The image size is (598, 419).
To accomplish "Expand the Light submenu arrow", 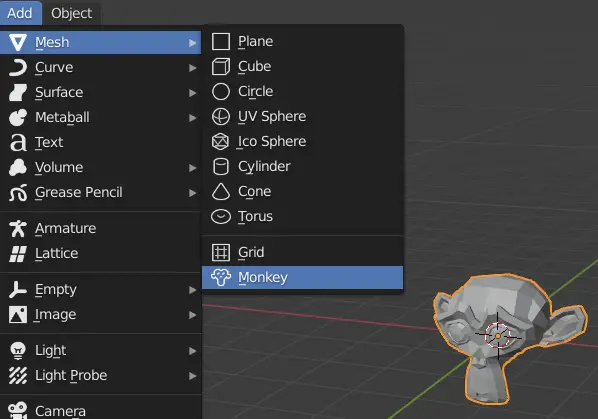I will pos(193,351).
